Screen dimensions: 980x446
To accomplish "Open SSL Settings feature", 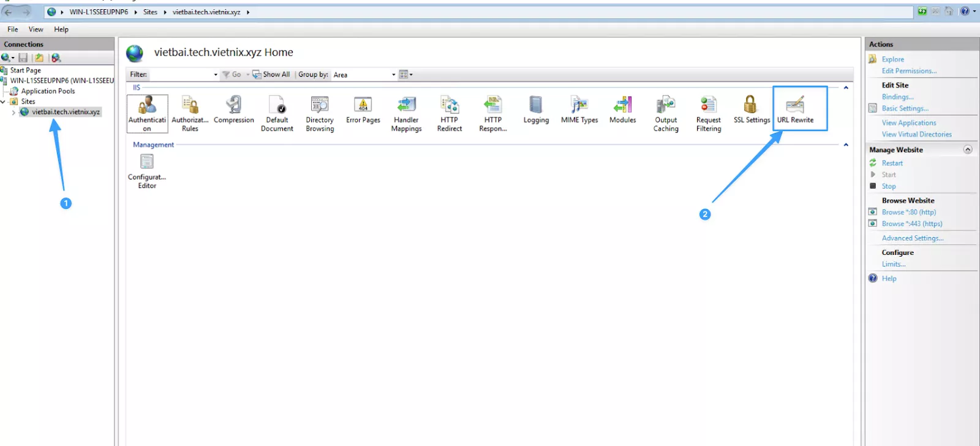I will (x=751, y=110).
